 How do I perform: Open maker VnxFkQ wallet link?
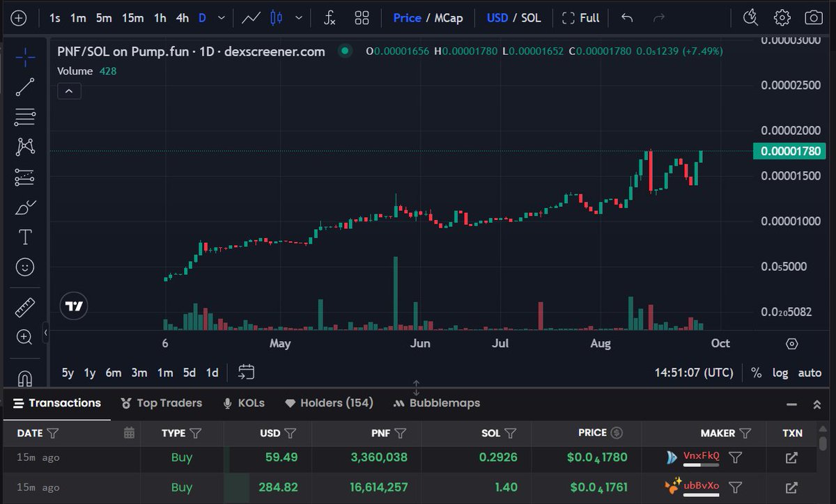(x=702, y=456)
